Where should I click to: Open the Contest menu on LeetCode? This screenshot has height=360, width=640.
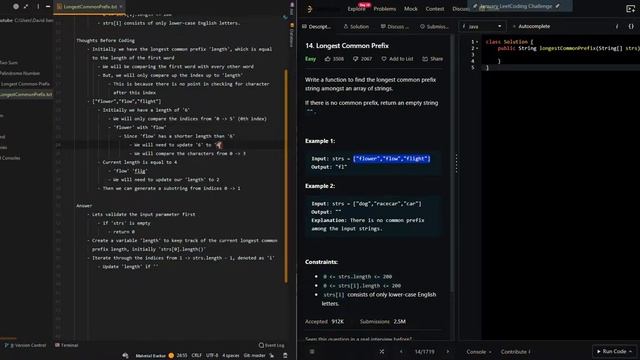coord(435,9)
